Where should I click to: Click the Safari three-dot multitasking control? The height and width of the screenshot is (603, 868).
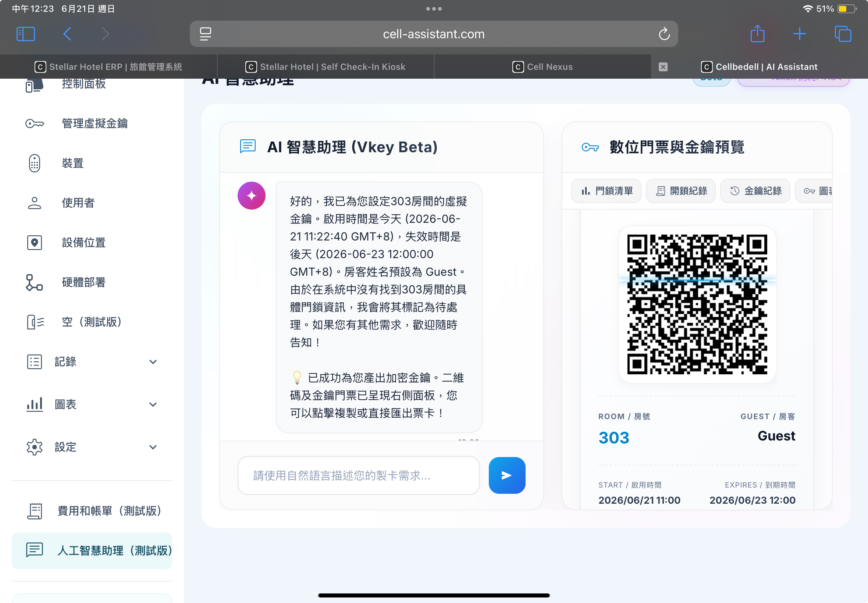[x=434, y=9]
